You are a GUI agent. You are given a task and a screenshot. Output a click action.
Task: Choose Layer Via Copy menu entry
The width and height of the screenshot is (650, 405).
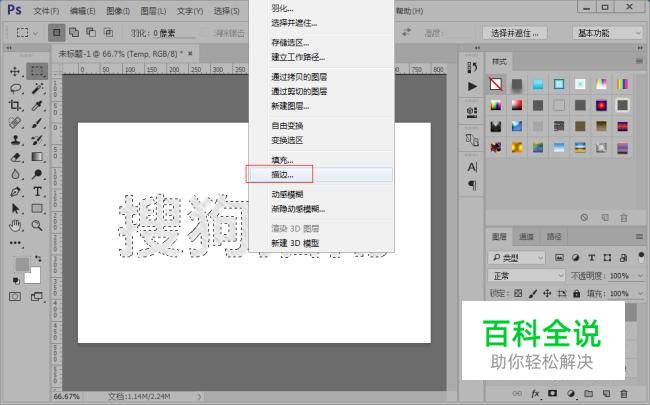click(320, 77)
